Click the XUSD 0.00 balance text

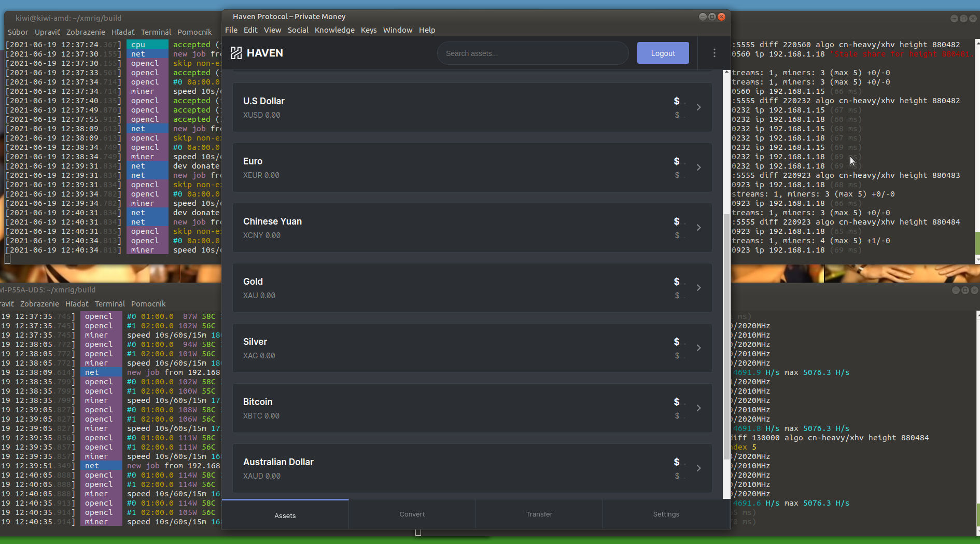tap(262, 115)
